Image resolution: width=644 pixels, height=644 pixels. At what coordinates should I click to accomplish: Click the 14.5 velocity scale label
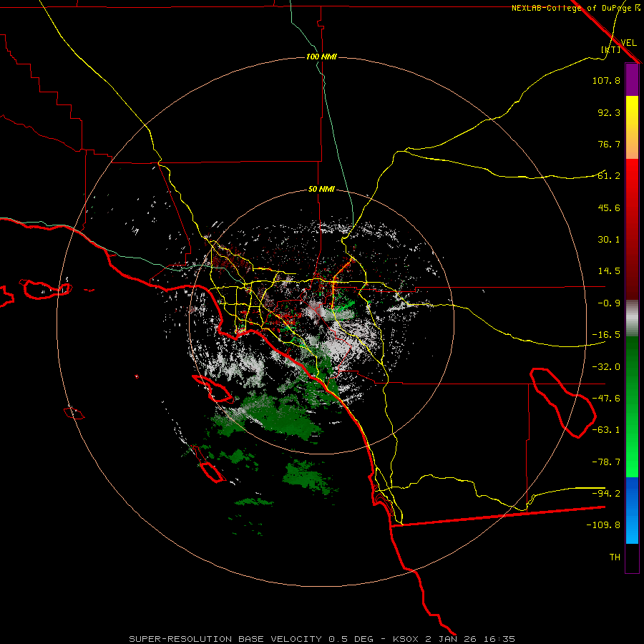point(609,271)
